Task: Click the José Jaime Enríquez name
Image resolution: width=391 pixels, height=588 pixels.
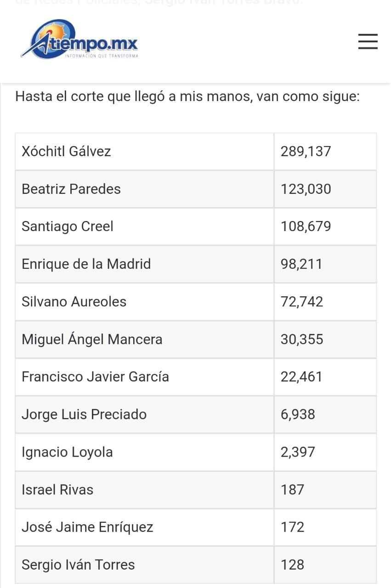Action: coord(87,527)
